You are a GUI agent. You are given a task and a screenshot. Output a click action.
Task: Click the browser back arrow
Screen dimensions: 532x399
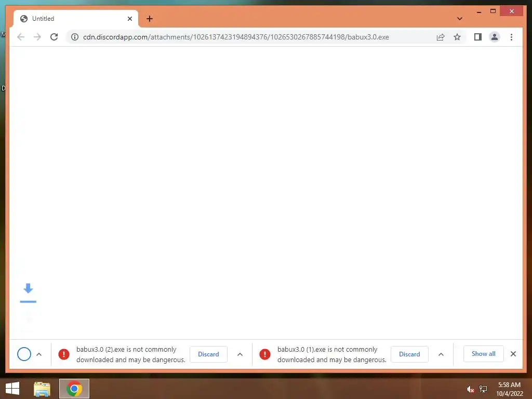[x=21, y=37]
